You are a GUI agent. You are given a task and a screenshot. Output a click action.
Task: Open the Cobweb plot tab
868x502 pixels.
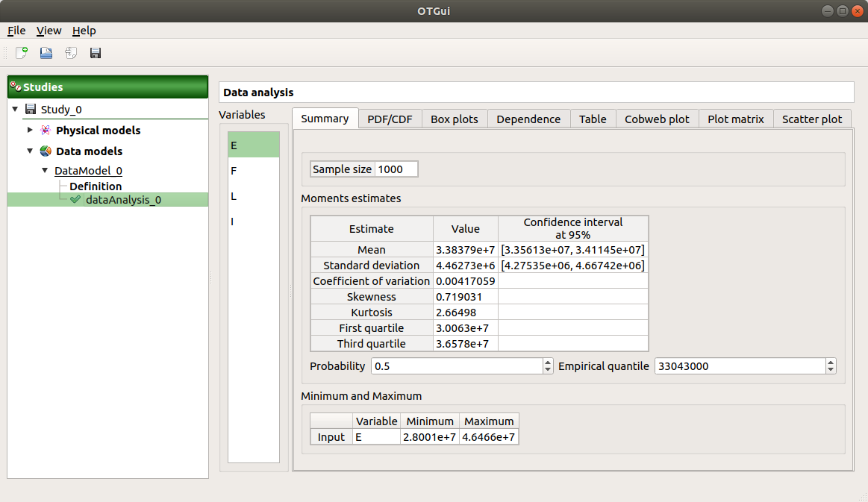(657, 118)
